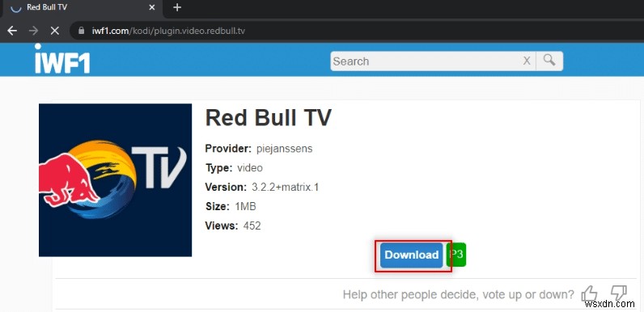The width and height of the screenshot is (644, 312).
Task: Clear the search box with the X
Action: pyautogui.click(x=527, y=61)
